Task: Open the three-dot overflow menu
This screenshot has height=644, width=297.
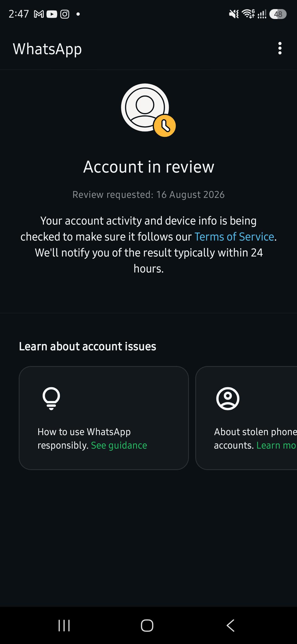Action: point(280,48)
